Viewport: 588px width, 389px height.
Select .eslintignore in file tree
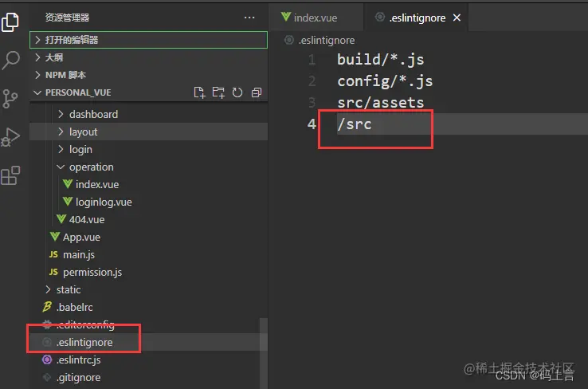148,342
